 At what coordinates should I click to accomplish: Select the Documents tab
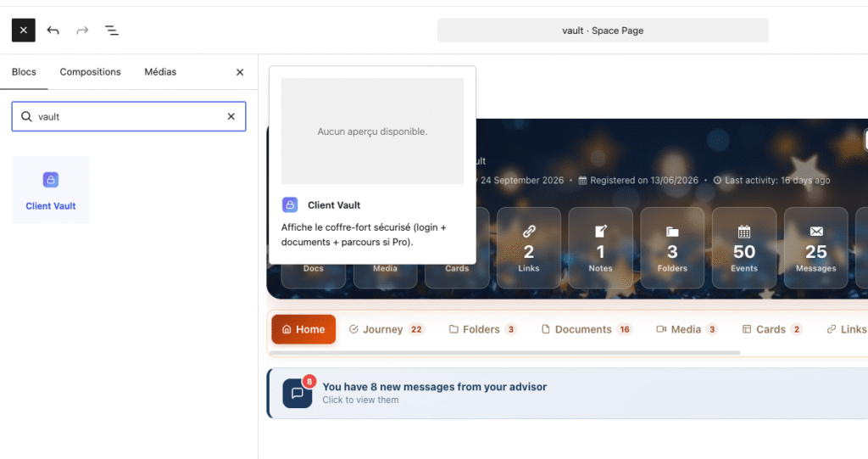point(587,329)
